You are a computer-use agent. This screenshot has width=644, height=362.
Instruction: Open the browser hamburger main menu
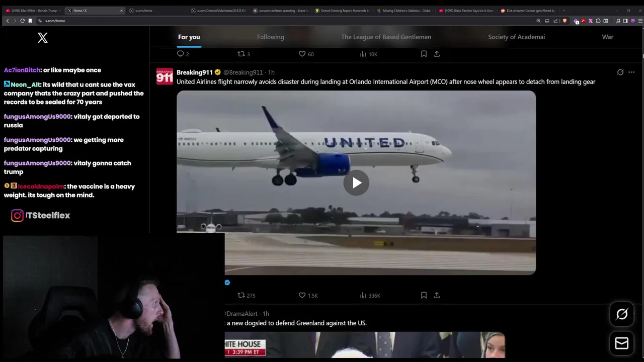coord(640,21)
